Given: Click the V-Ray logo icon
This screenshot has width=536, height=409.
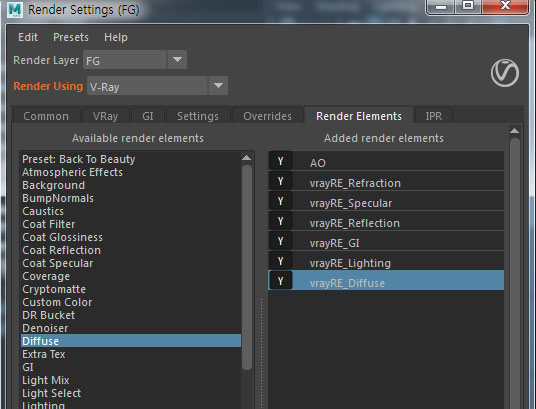Looking at the screenshot, I should tap(505, 73).
